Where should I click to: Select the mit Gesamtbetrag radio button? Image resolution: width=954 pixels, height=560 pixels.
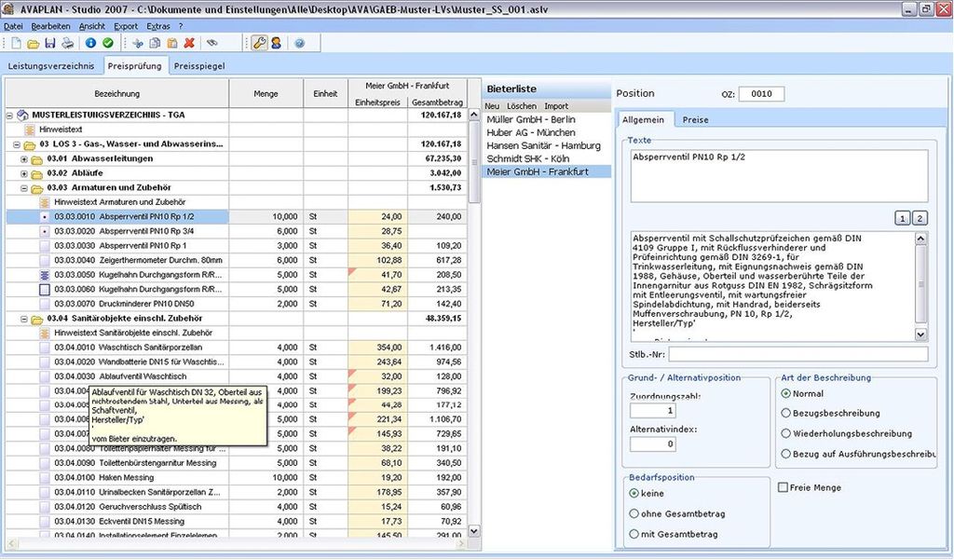[634, 535]
